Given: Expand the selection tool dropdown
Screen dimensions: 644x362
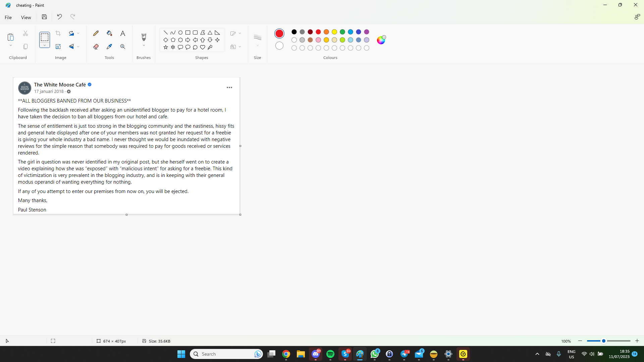Looking at the screenshot, I should [x=44, y=45].
